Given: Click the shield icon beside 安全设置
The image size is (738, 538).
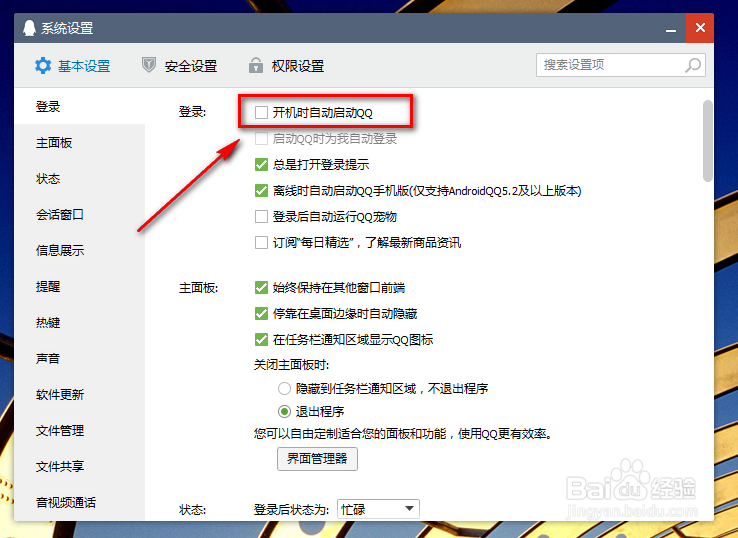Looking at the screenshot, I should (x=149, y=65).
